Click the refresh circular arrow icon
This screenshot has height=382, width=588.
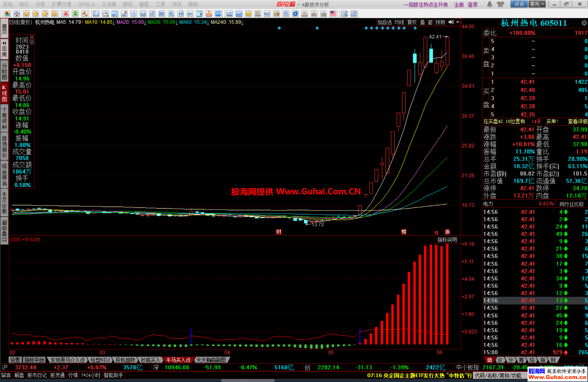[x=54, y=14]
